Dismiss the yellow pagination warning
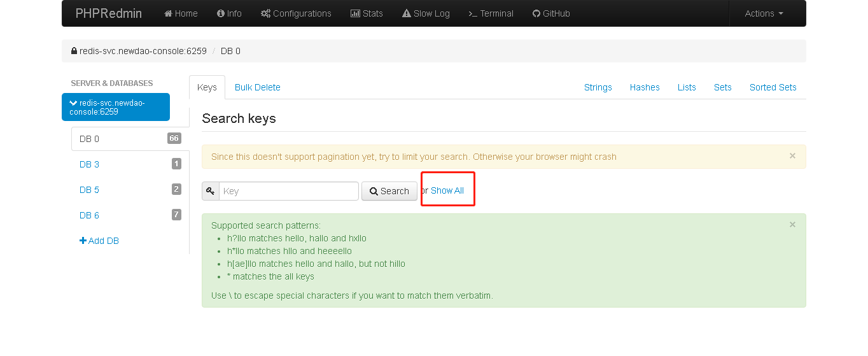This screenshot has width=868, height=356. coord(792,155)
